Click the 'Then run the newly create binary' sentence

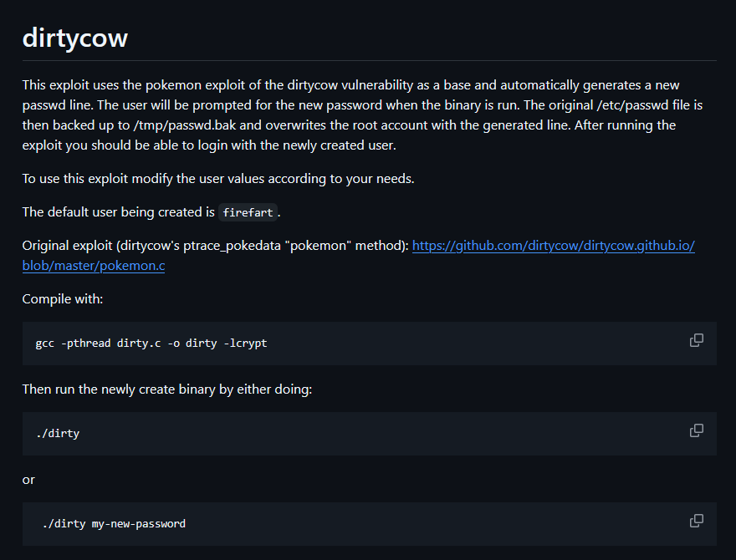pyautogui.click(x=167, y=389)
